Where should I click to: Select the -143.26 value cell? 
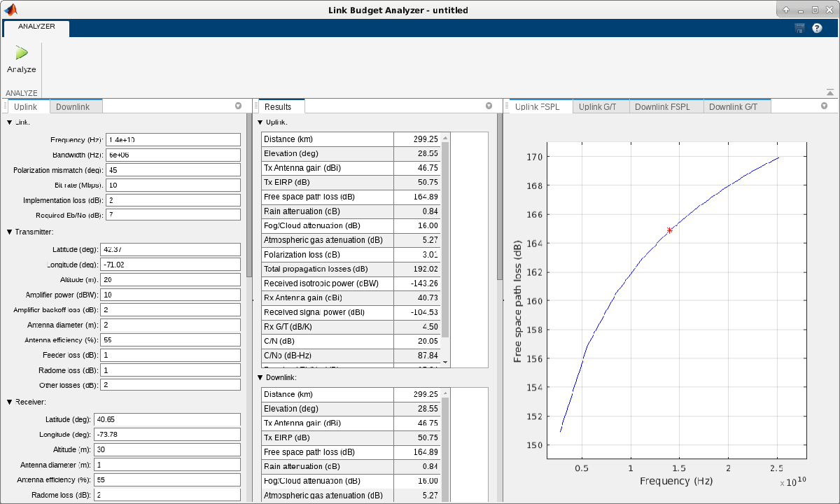[x=418, y=283]
